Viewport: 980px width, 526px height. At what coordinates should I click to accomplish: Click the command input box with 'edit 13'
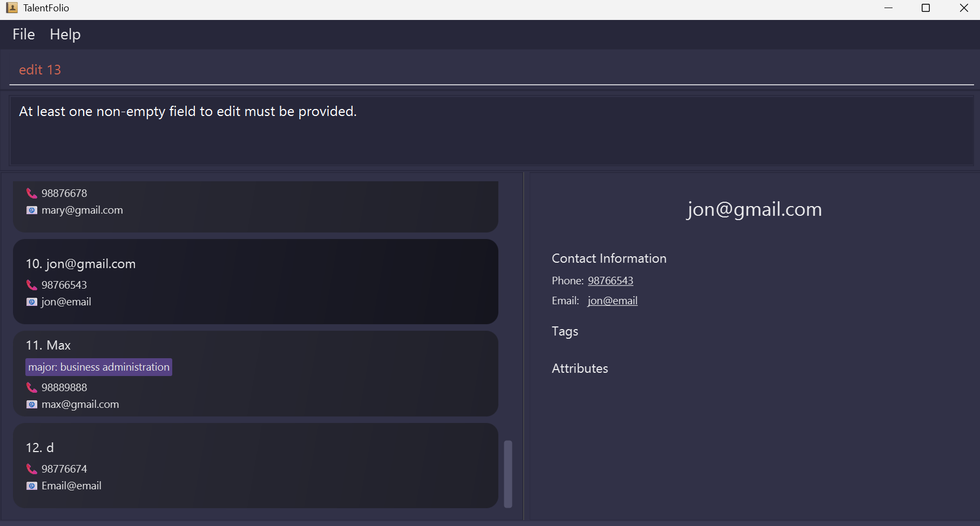[491, 70]
